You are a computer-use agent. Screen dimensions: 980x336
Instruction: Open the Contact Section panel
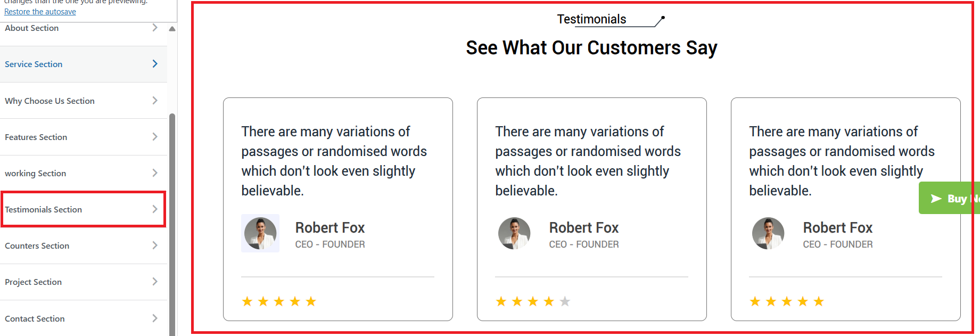click(x=35, y=318)
